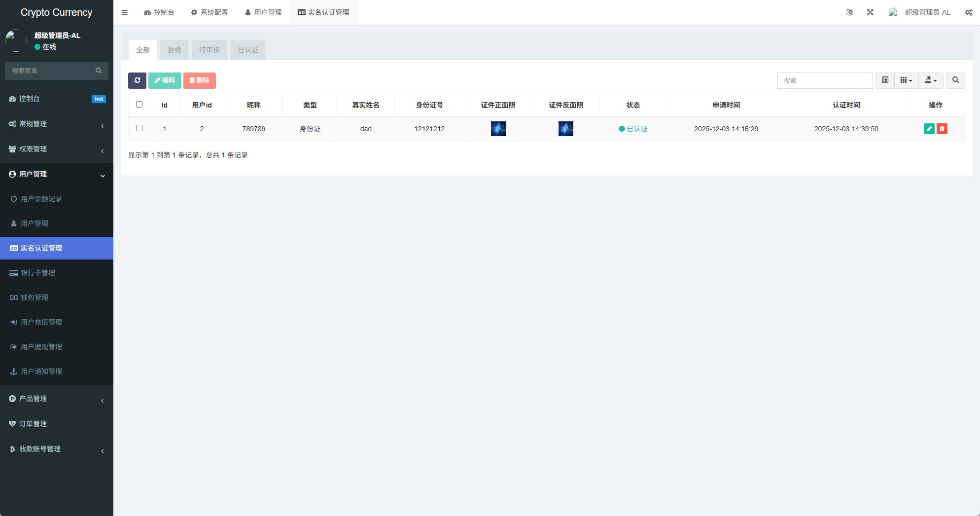Click the 编辑 button

165,80
